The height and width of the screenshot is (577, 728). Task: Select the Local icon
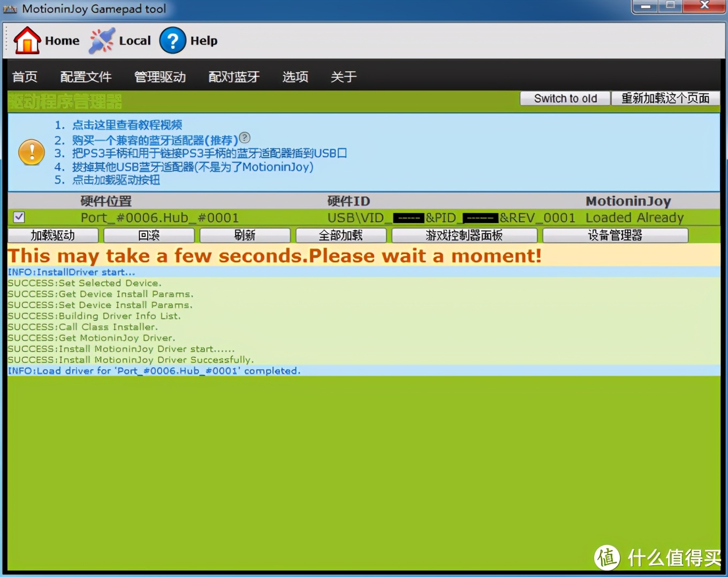pos(102,40)
